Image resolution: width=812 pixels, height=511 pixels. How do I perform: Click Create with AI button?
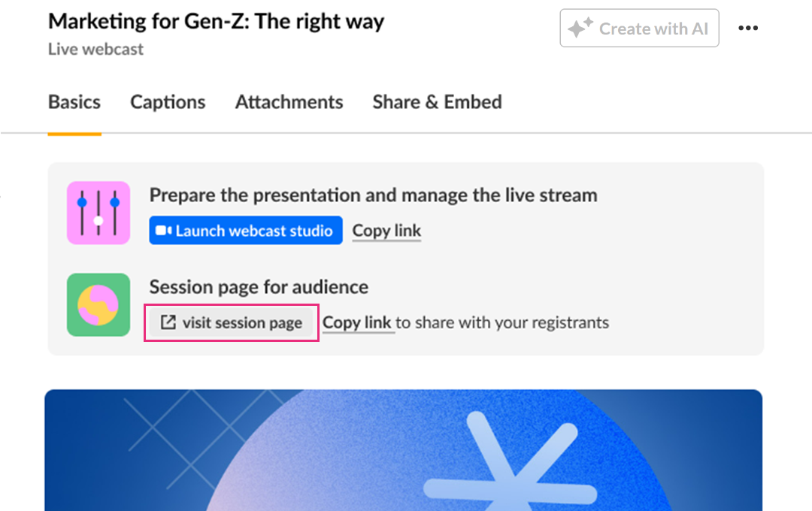point(639,28)
